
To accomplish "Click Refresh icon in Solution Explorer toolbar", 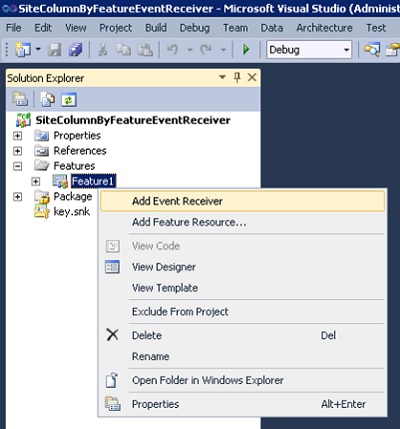I will coord(69,100).
